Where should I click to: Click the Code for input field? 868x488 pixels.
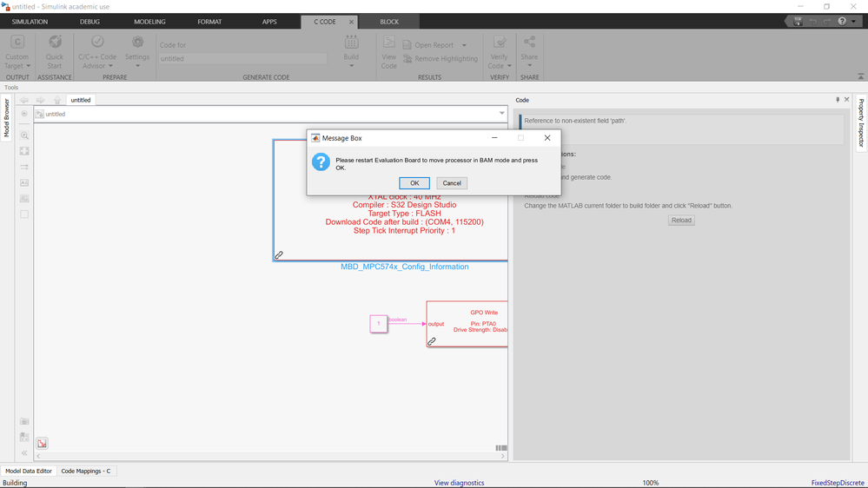[x=242, y=59]
